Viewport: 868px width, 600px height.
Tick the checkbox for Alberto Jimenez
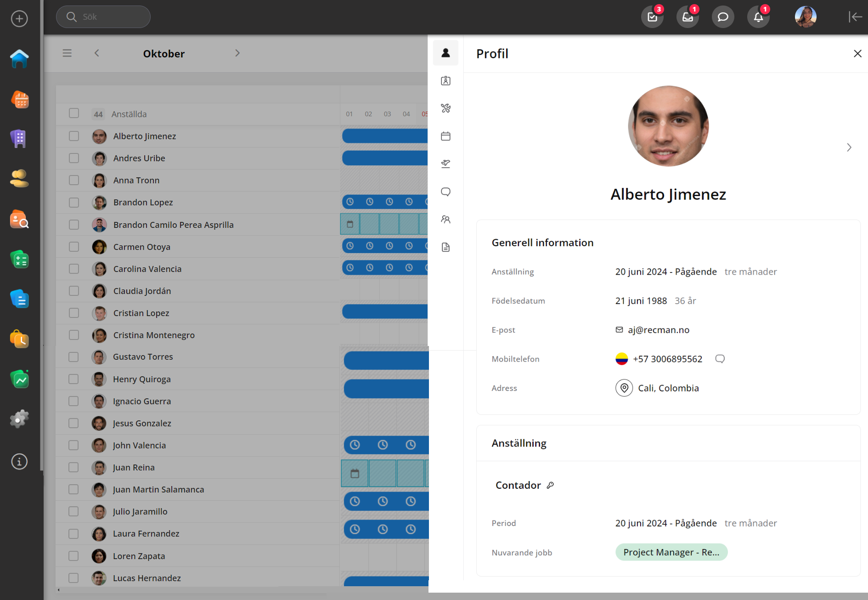click(74, 136)
